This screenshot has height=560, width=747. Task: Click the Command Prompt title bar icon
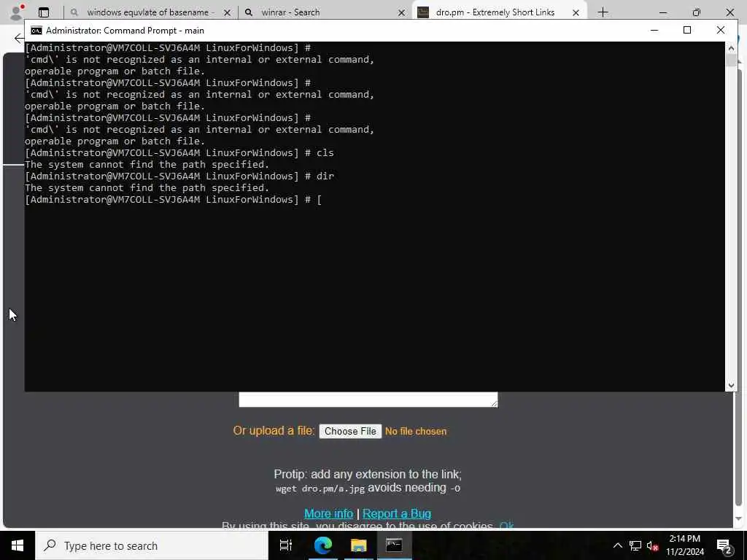(x=36, y=31)
